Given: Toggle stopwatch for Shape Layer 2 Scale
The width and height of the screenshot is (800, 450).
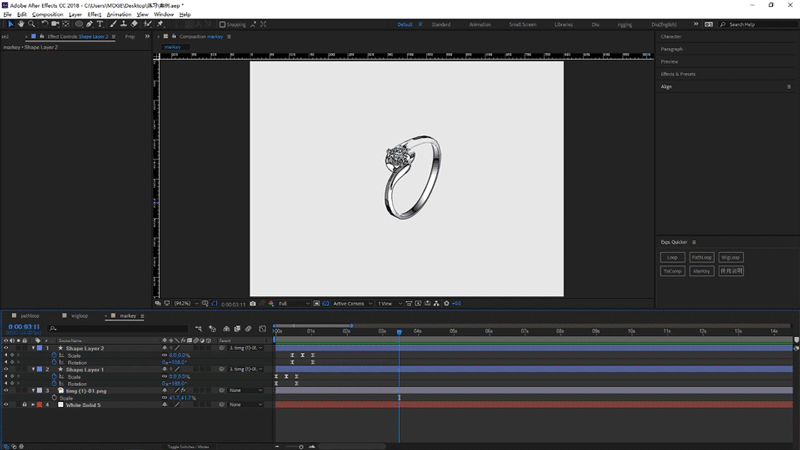Looking at the screenshot, I should pyautogui.click(x=54, y=355).
